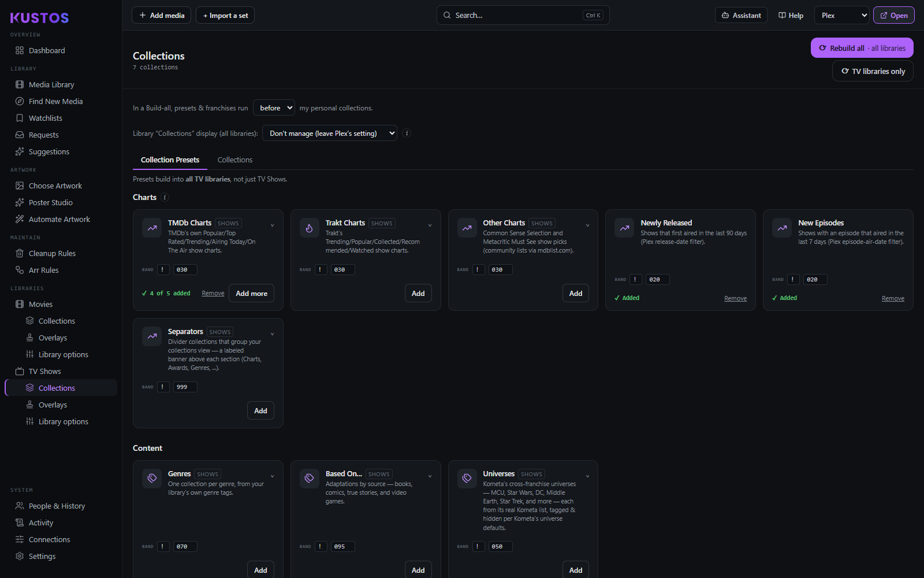Click the Arr Rules icon
924x578 pixels.
click(x=20, y=270)
